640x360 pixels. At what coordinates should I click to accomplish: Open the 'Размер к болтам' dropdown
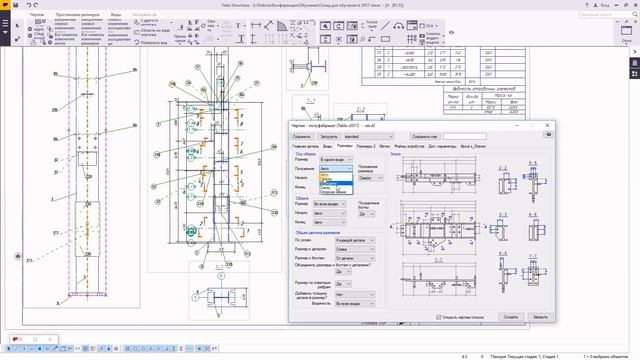click(x=355, y=258)
